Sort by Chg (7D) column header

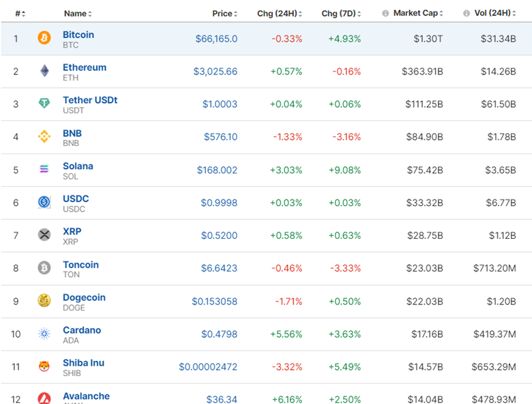341,14
